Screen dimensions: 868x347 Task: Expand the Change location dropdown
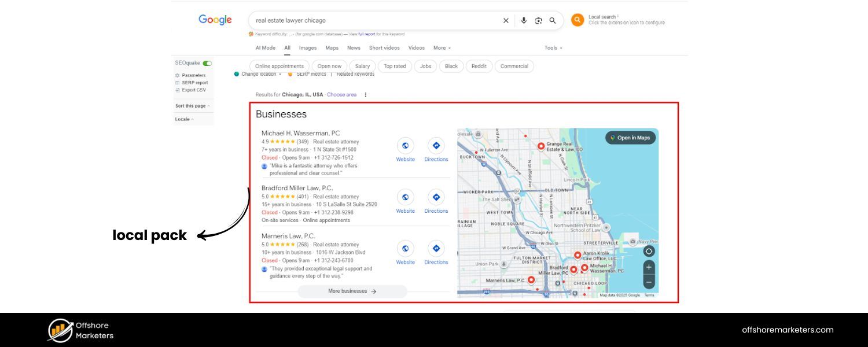(x=260, y=75)
